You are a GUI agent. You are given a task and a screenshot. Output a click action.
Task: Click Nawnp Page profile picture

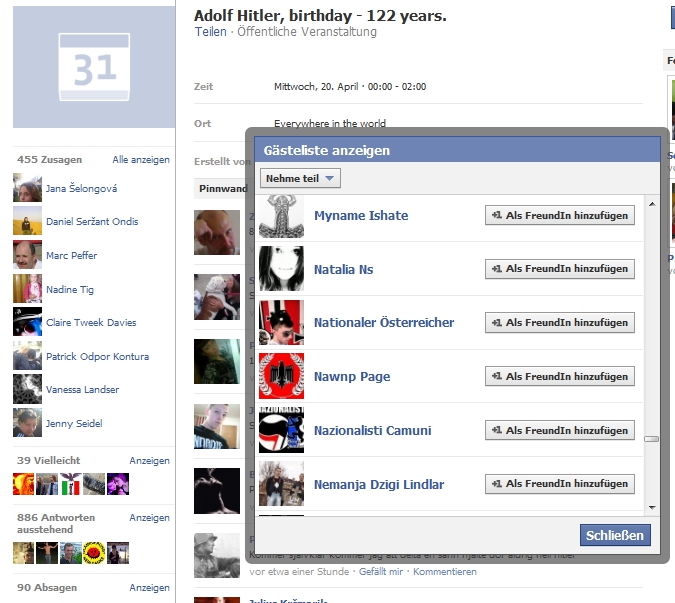tap(281, 376)
